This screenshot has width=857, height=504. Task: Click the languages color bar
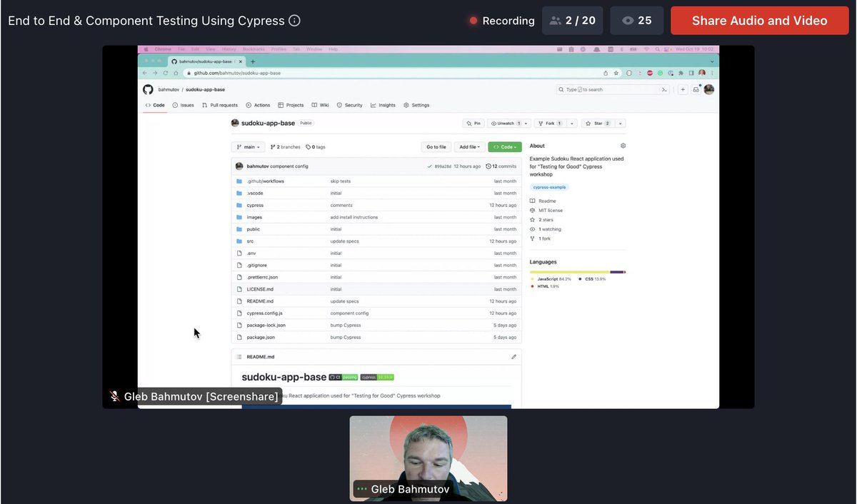[x=578, y=272]
